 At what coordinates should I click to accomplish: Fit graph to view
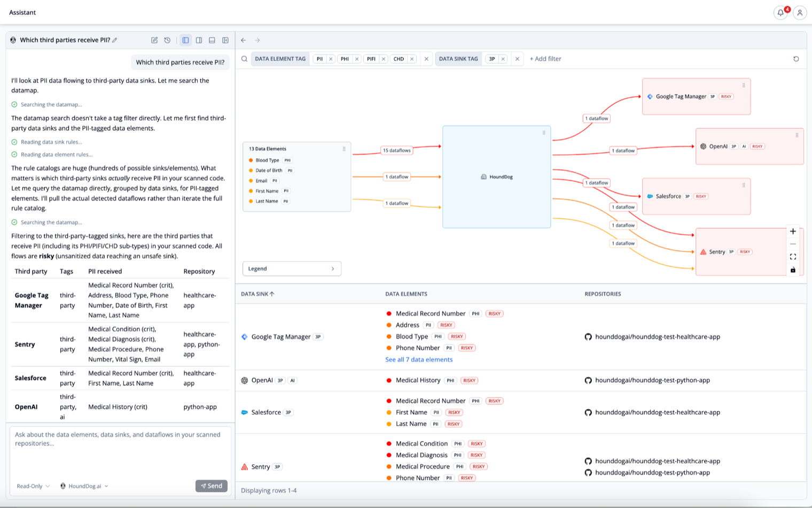(x=793, y=257)
